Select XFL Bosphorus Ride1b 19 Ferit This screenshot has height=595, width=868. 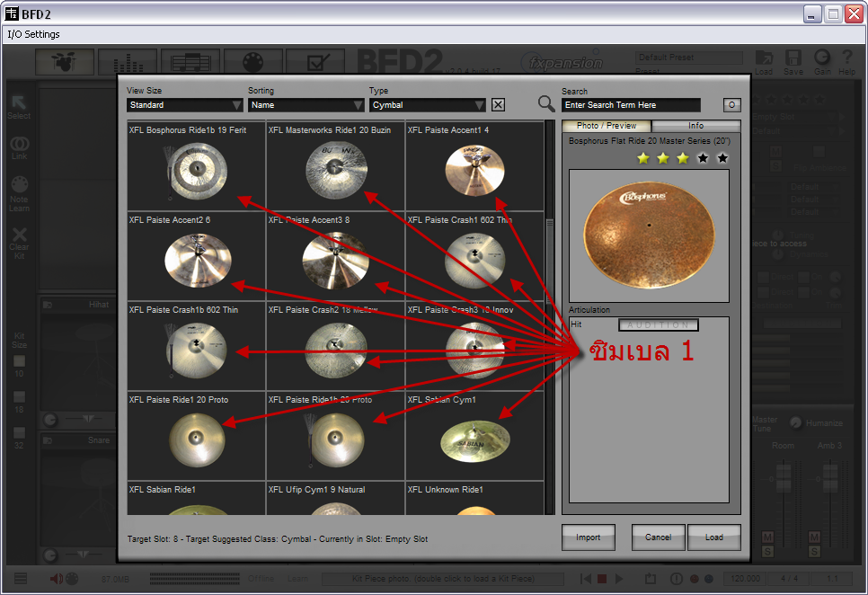(197, 165)
